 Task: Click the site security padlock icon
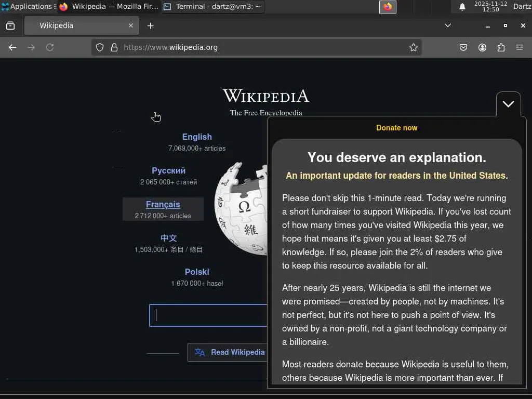(x=114, y=47)
